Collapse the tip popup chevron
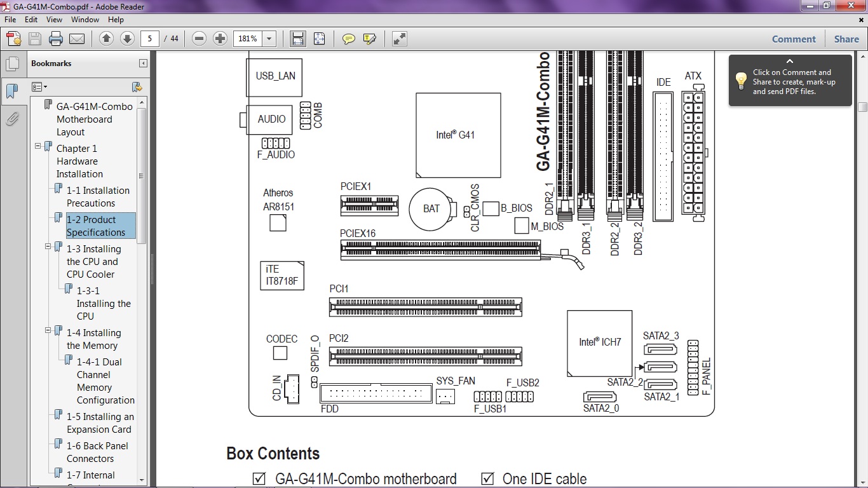The height and width of the screenshot is (488, 868). [x=790, y=62]
